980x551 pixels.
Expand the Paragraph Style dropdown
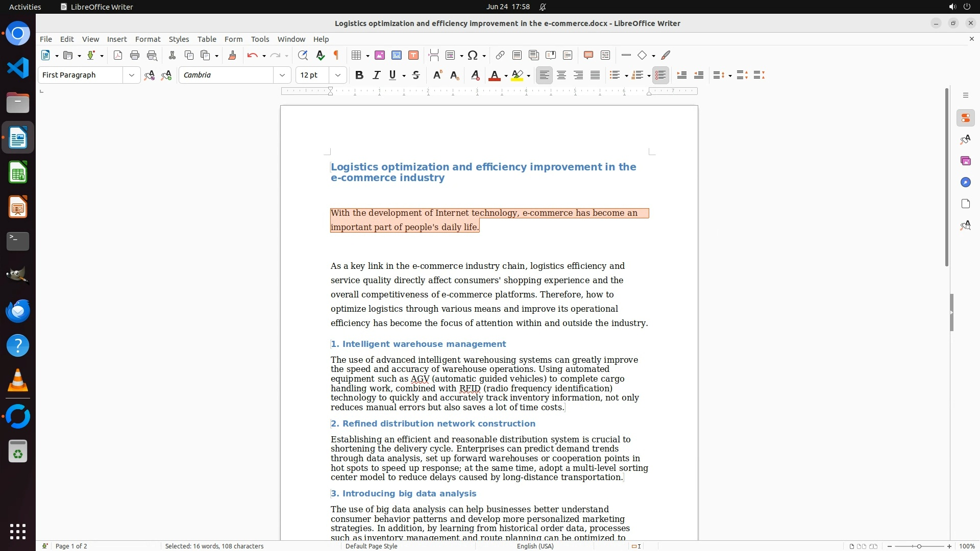132,76
